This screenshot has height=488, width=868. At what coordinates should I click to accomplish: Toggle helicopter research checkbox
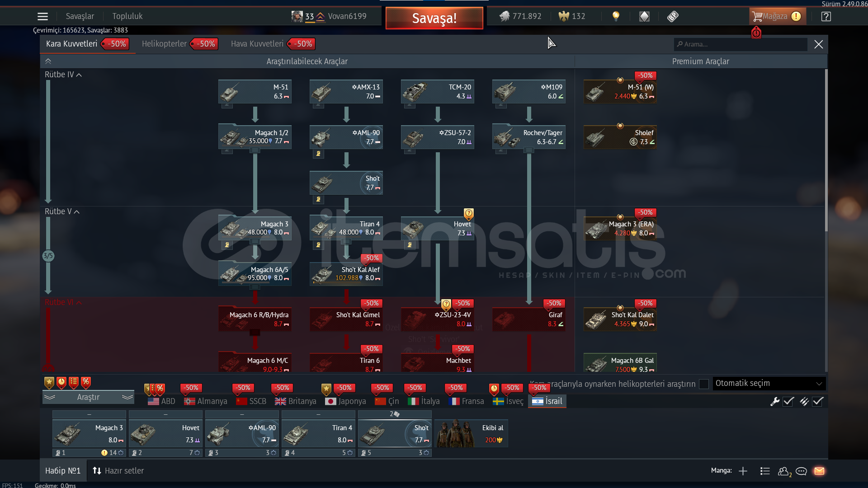pyautogui.click(x=703, y=384)
